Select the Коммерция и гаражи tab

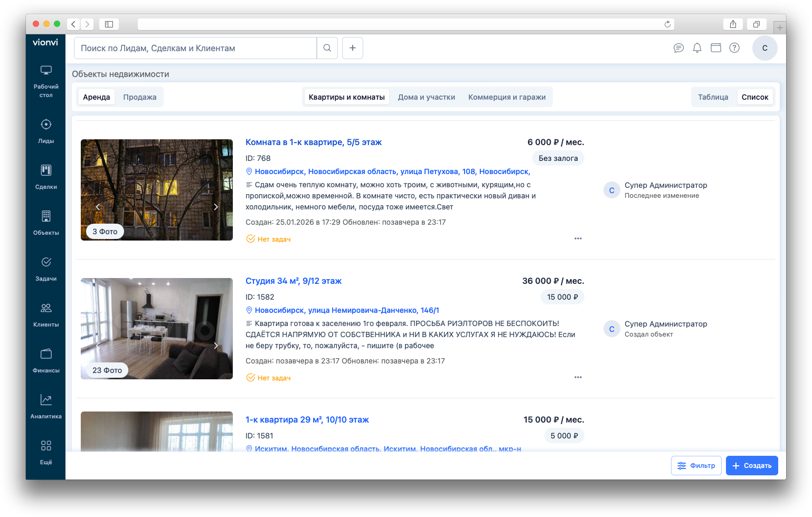(506, 97)
